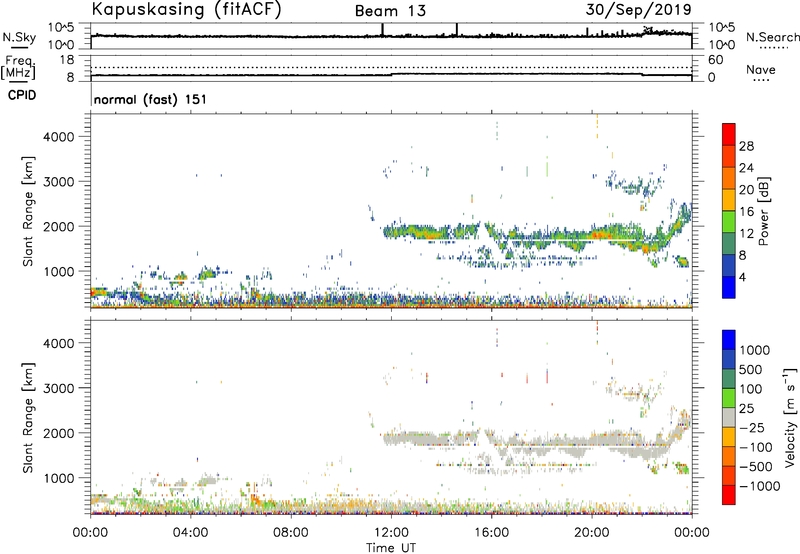
Task: Click velocity colorbar tick −100
Action: 756,447
